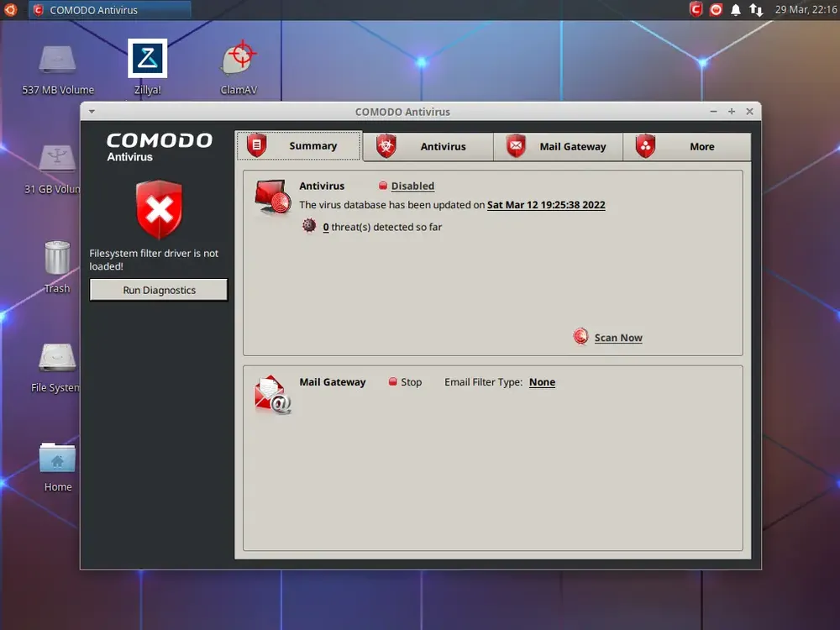840x630 pixels.
Task: Click the network arrows icon in panel
Action: pyautogui.click(x=756, y=10)
